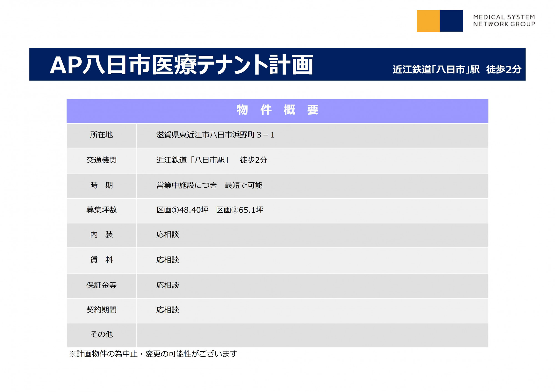Viewport: 555px width, 392px height.
Task: Click 応相談 in the 契約期間 row
Action: (x=168, y=310)
